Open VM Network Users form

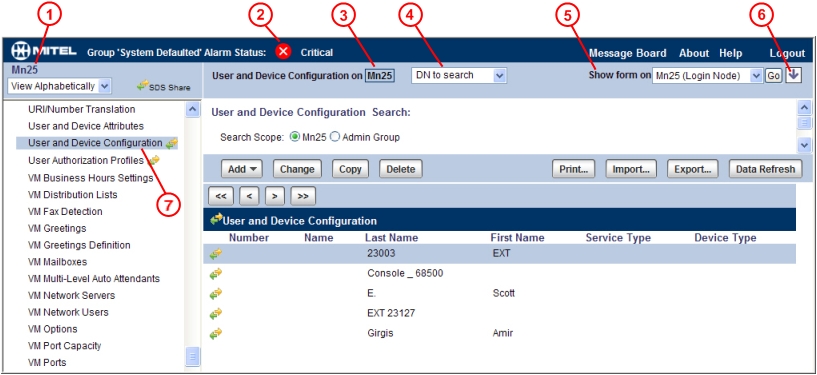click(x=68, y=312)
